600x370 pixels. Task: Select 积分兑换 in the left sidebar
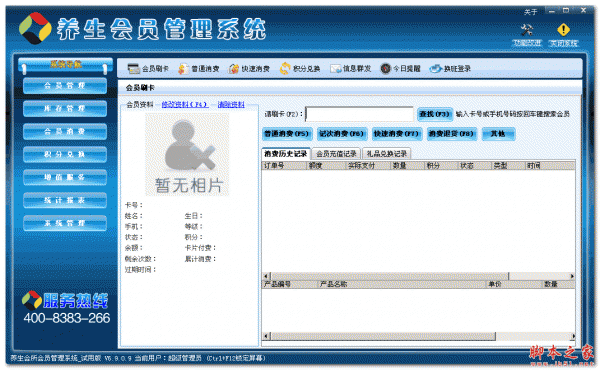click(65, 155)
